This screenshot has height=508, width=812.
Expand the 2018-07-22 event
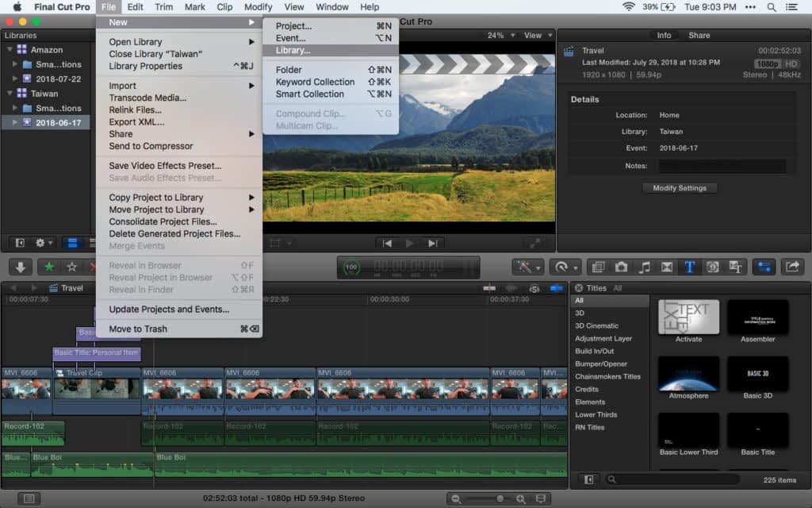(14, 79)
